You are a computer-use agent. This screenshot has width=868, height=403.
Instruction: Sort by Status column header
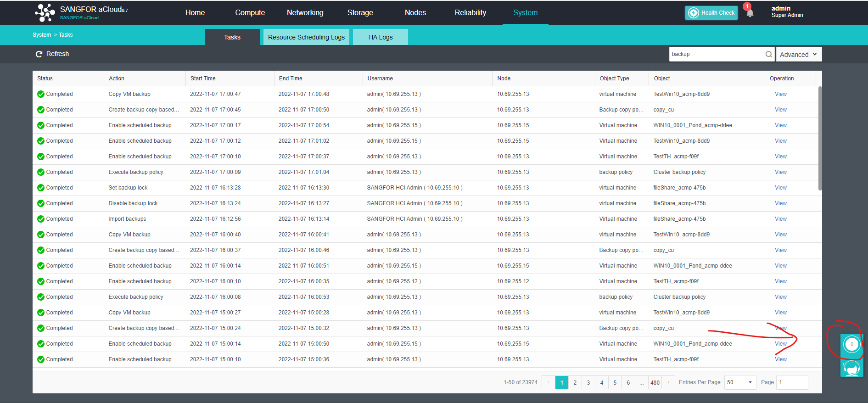point(68,78)
